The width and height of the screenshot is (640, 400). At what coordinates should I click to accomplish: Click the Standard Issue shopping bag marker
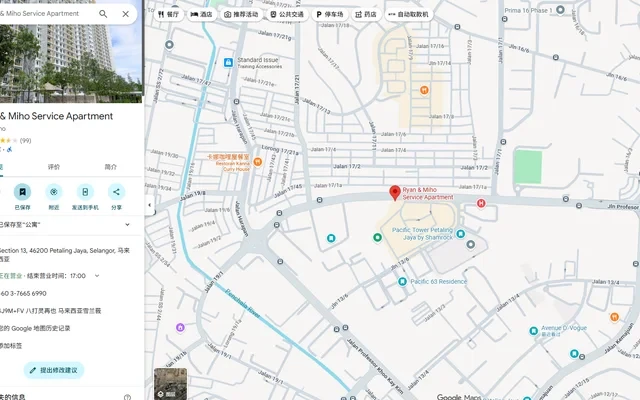(x=229, y=62)
